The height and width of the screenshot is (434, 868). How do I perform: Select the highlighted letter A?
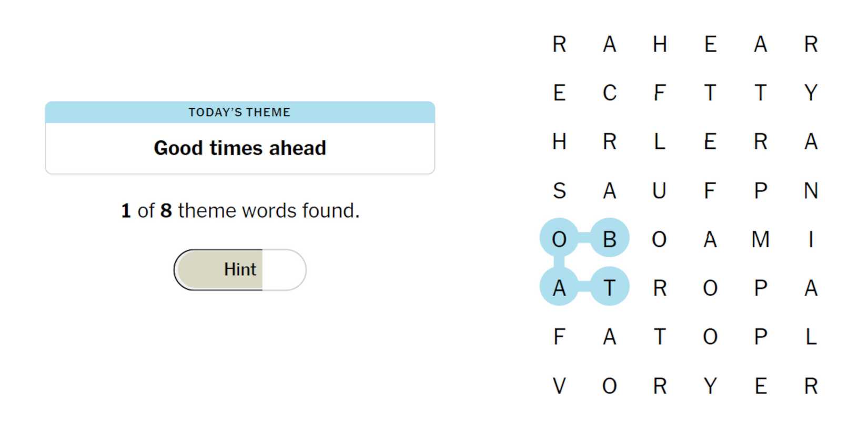click(x=559, y=288)
